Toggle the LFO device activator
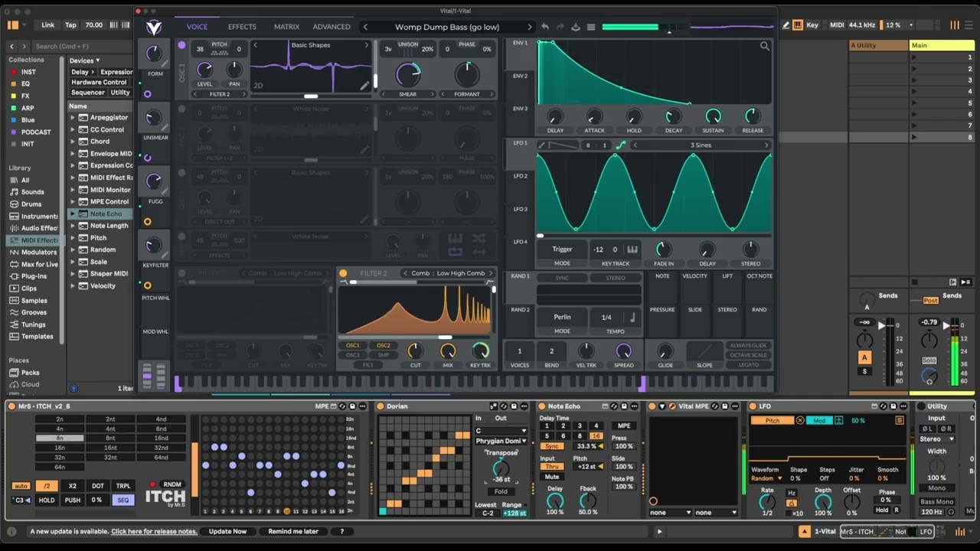 coord(753,406)
